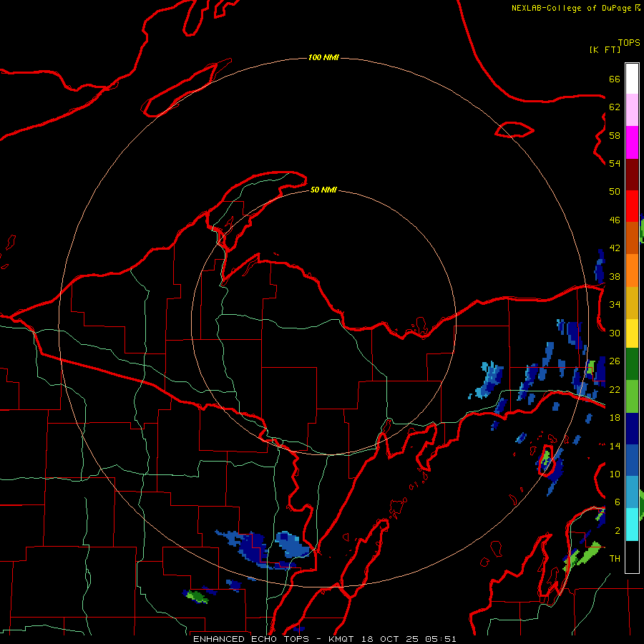Select the light pink 62 kft legend swatch
Viewport: 644px width, 644px height.
click(632, 109)
